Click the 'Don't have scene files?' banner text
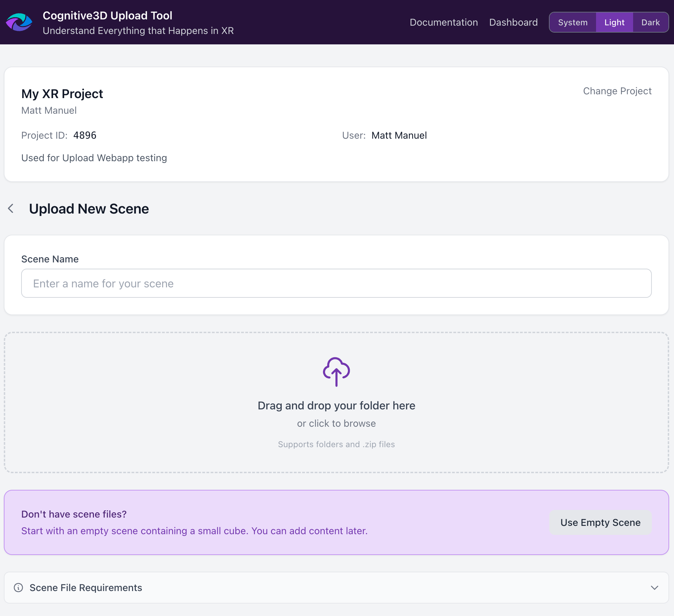This screenshot has height=616, width=674. pos(74,514)
